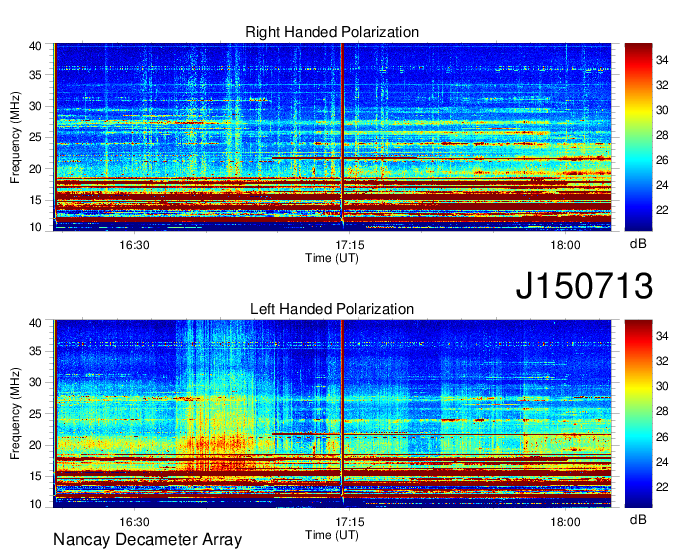This screenshot has height=552, width=680.
Task: Click the 30 MHz tick of Left Handed plot
Action: click(36, 382)
